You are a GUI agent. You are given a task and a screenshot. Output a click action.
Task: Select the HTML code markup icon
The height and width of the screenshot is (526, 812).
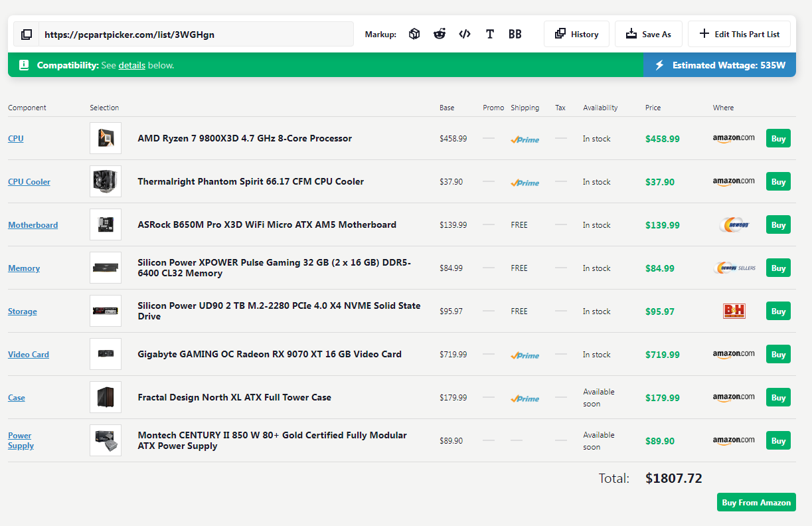465,34
